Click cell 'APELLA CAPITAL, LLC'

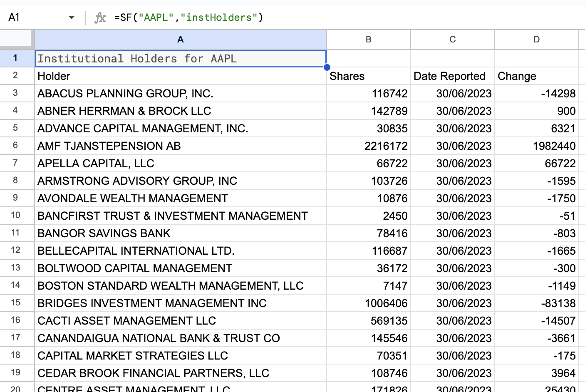[181, 164]
